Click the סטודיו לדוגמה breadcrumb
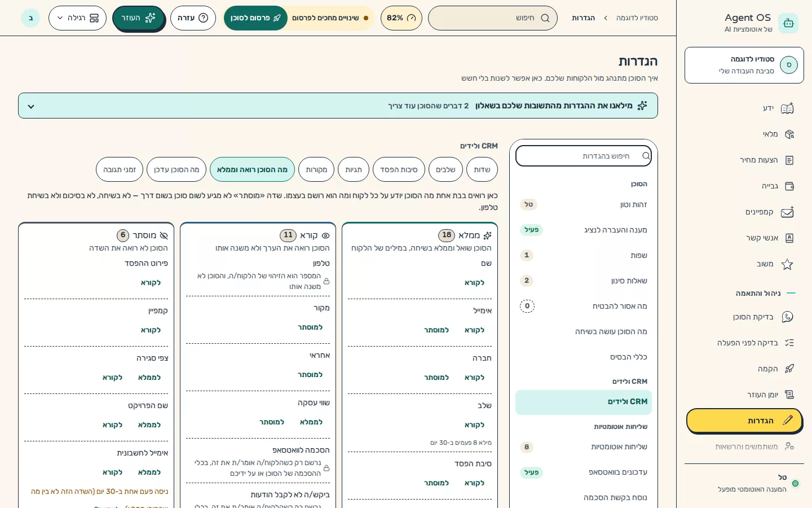Viewport: 812px width, 508px height. tap(637, 18)
